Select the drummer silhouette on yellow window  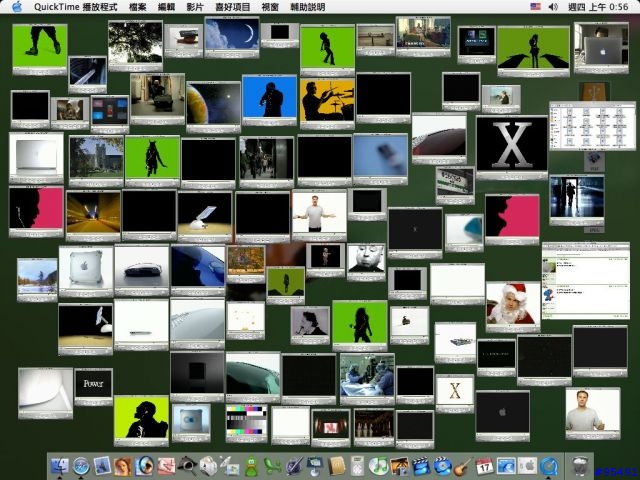coord(327,103)
